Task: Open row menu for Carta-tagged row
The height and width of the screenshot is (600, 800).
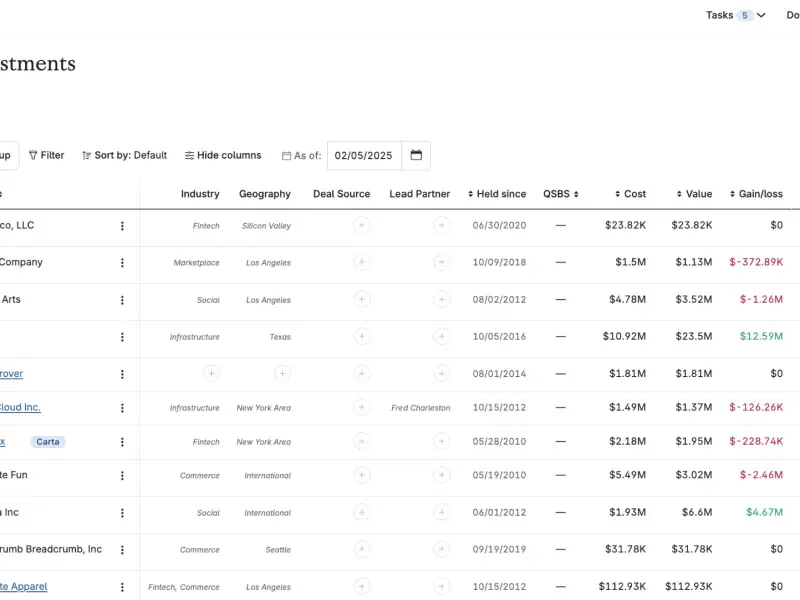Action: [122, 442]
